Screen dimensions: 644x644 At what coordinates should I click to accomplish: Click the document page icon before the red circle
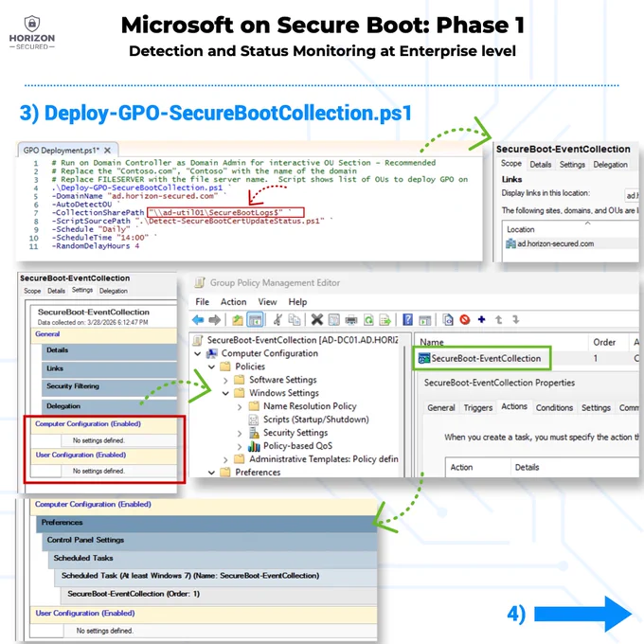(x=448, y=319)
